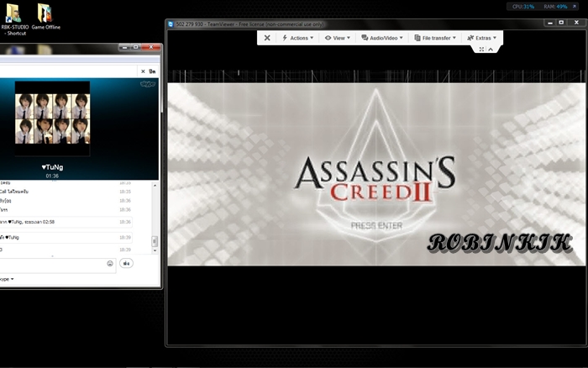Viewport: 588px width, 368px height.
Task: Click the chat message with duration 02:58
Action: point(66,222)
